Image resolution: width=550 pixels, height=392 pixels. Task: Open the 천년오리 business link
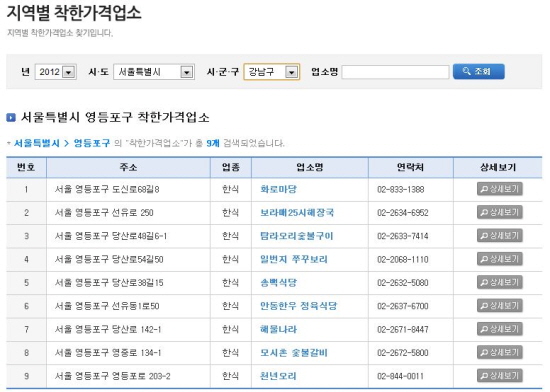point(279,376)
